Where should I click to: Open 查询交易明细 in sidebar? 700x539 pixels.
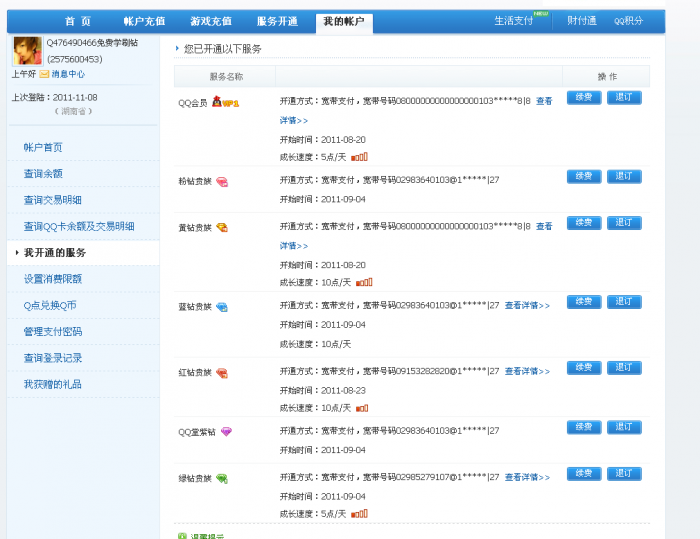pyautogui.click(x=53, y=200)
